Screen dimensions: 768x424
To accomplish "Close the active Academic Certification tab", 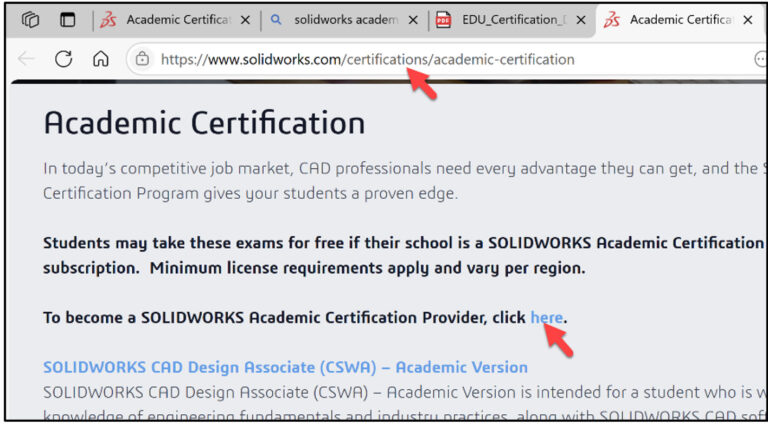I will 748,20.
